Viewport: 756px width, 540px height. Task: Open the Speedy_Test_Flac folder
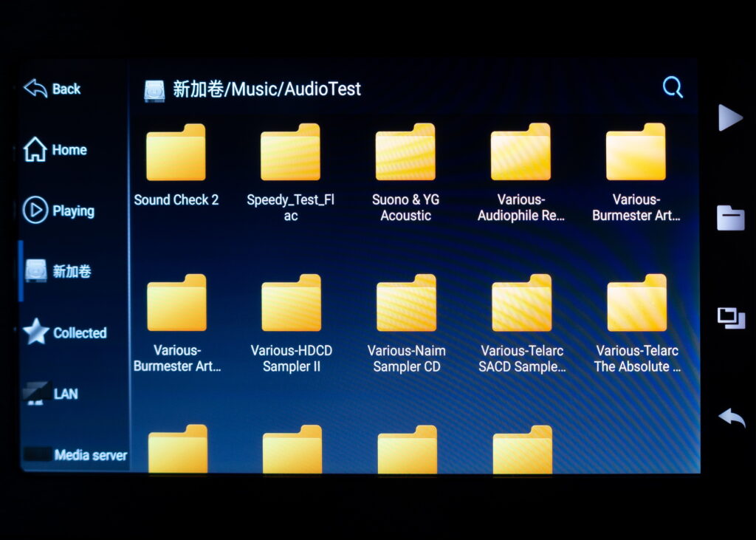coord(291,173)
